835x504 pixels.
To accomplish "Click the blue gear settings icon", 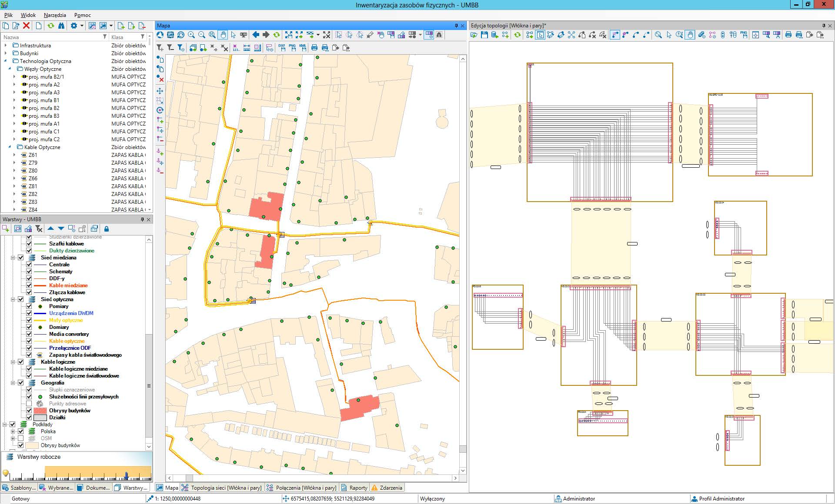I will (x=73, y=26).
